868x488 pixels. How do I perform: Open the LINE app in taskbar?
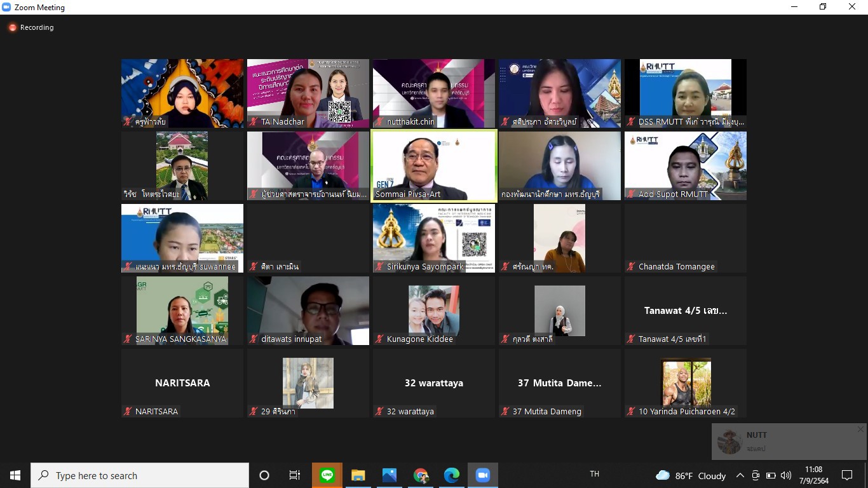pos(327,475)
